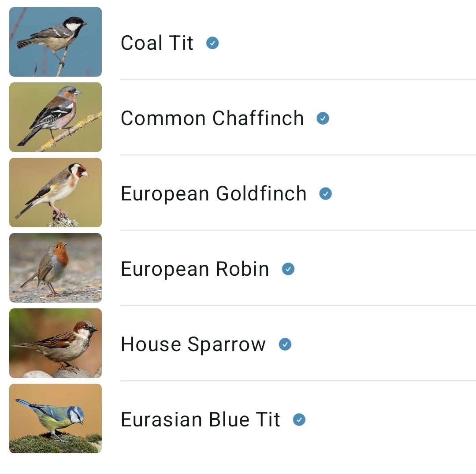Select the verified checkmark beside European Robin
Viewport: 476px width, 474px height.
point(288,269)
